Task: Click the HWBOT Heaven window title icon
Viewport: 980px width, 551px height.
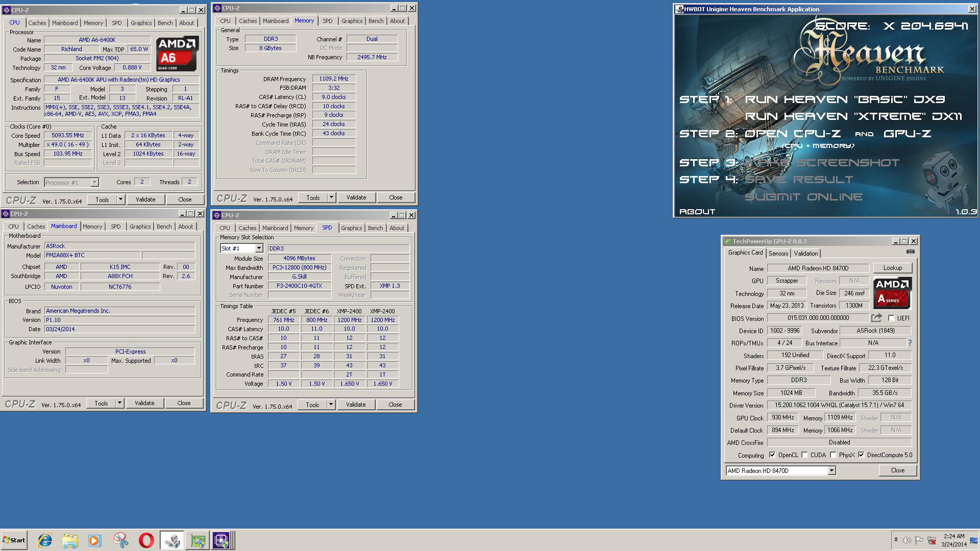Action: click(679, 9)
